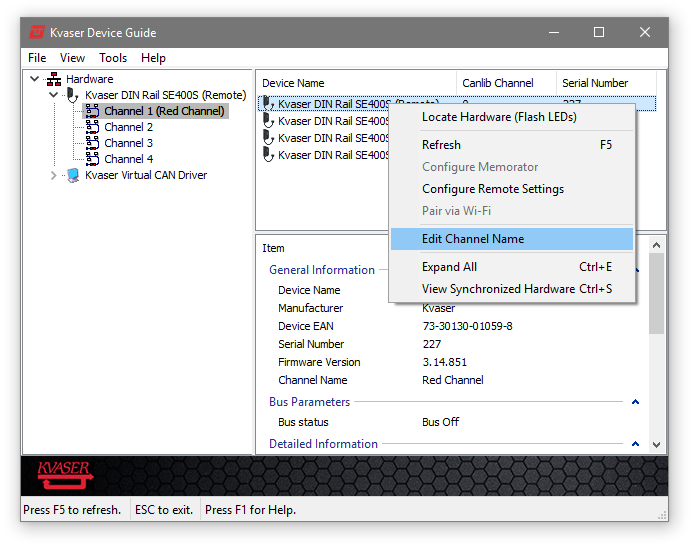Choose Locate Hardware (Flash LEDs)
Viewport: 697px width, 554px height.
tap(512, 117)
